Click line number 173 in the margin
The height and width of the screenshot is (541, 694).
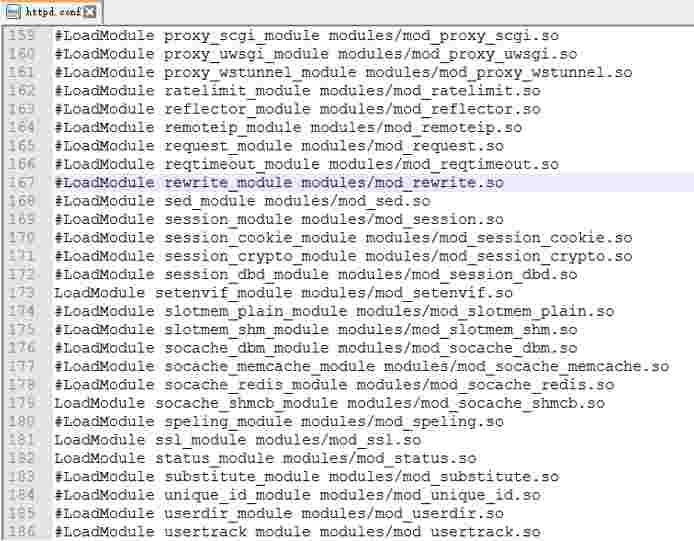21,293
